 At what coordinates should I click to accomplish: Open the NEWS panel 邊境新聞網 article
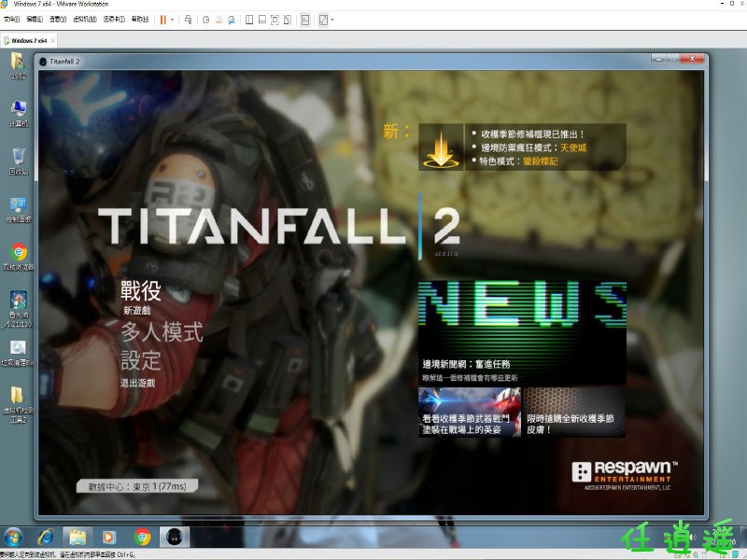tap(522, 333)
